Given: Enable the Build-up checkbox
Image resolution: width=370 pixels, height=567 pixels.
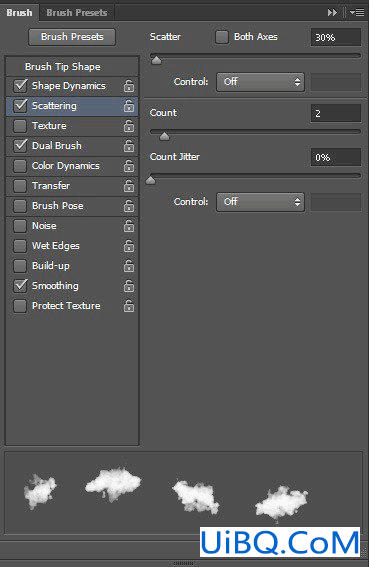Looking at the screenshot, I should click(20, 266).
